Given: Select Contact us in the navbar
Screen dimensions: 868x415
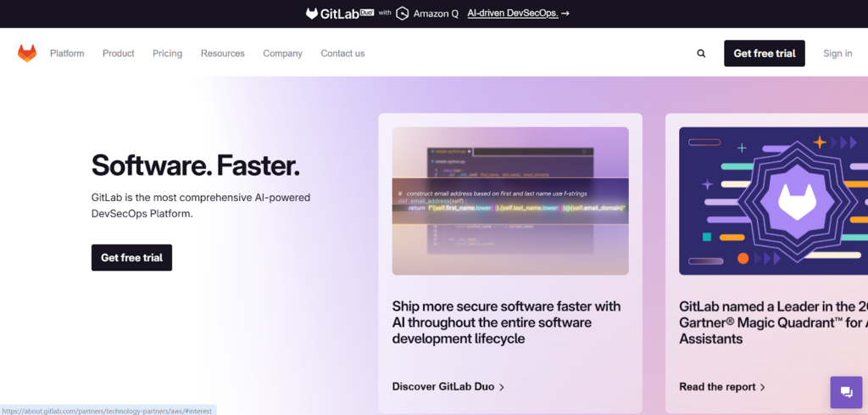Looking at the screenshot, I should click(342, 53).
